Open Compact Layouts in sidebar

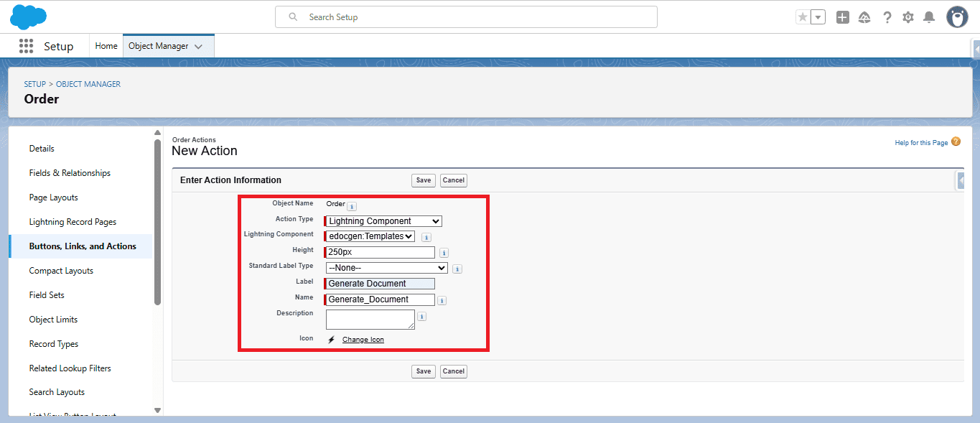[61, 271]
